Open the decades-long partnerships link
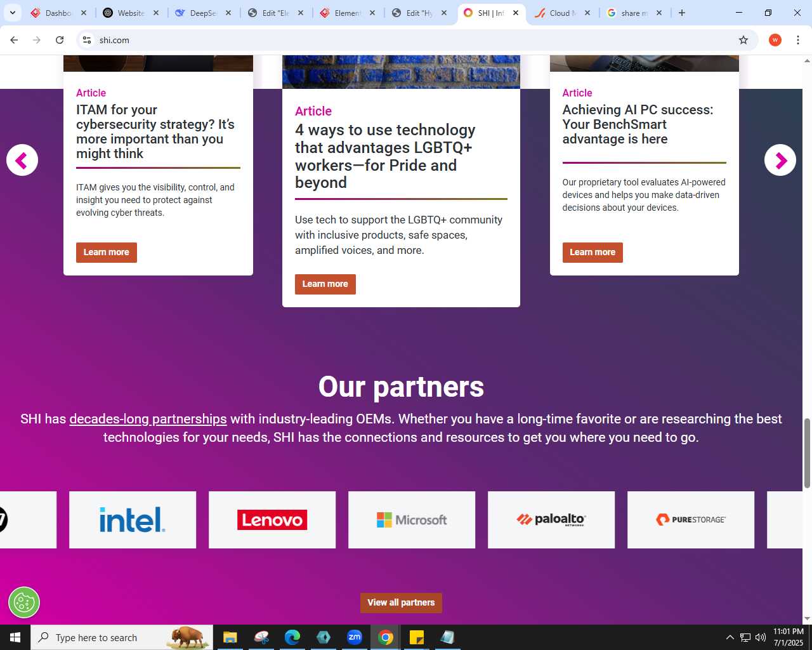This screenshot has height=650, width=812. [148, 419]
